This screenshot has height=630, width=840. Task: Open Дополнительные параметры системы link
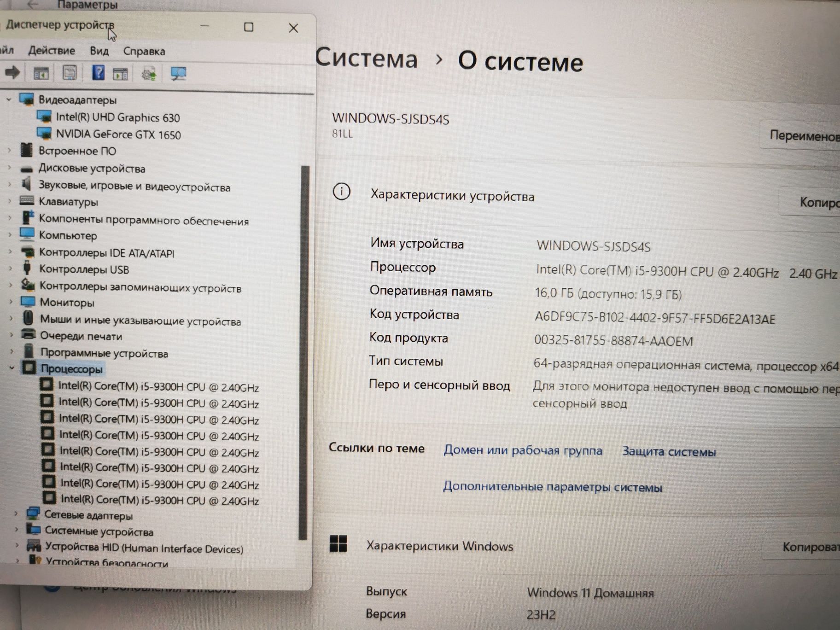(552, 486)
